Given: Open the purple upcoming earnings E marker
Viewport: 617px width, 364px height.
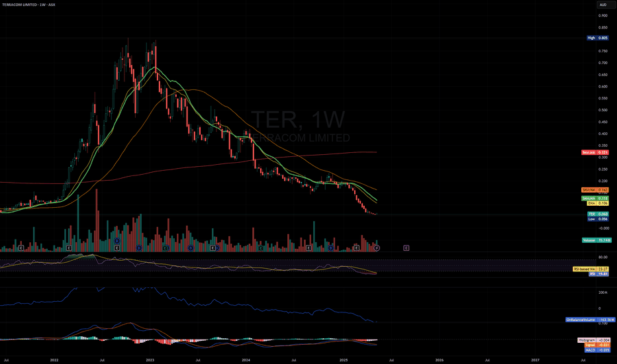Looking at the screenshot, I should tap(406, 248).
